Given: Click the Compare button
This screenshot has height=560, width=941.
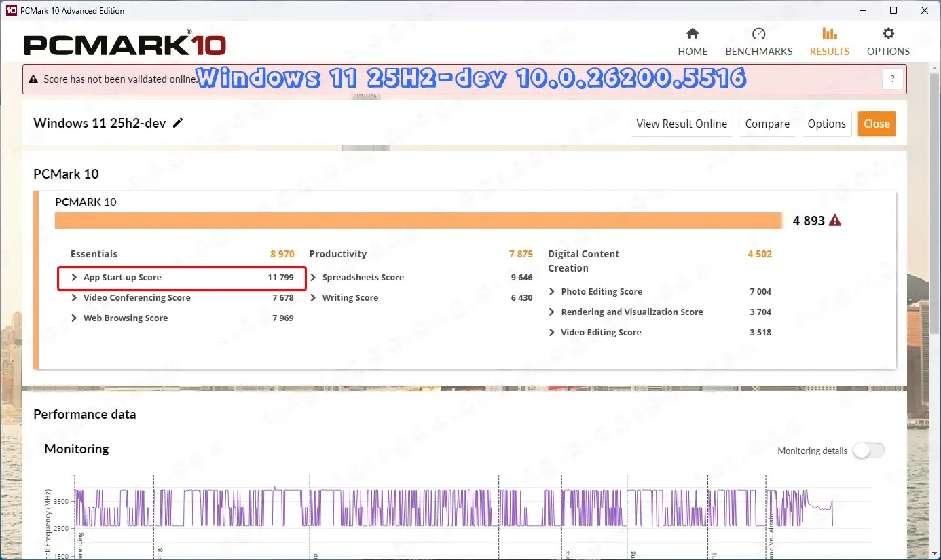Looking at the screenshot, I should [x=767, y=124].
